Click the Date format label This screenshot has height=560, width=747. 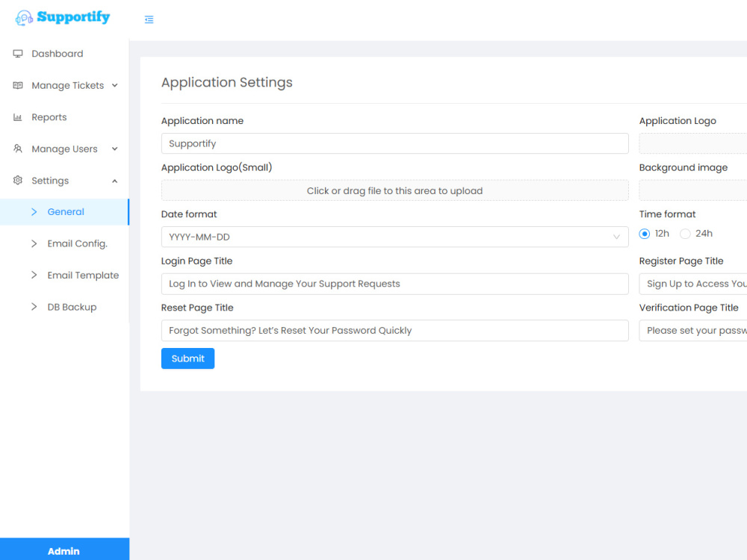189,214
